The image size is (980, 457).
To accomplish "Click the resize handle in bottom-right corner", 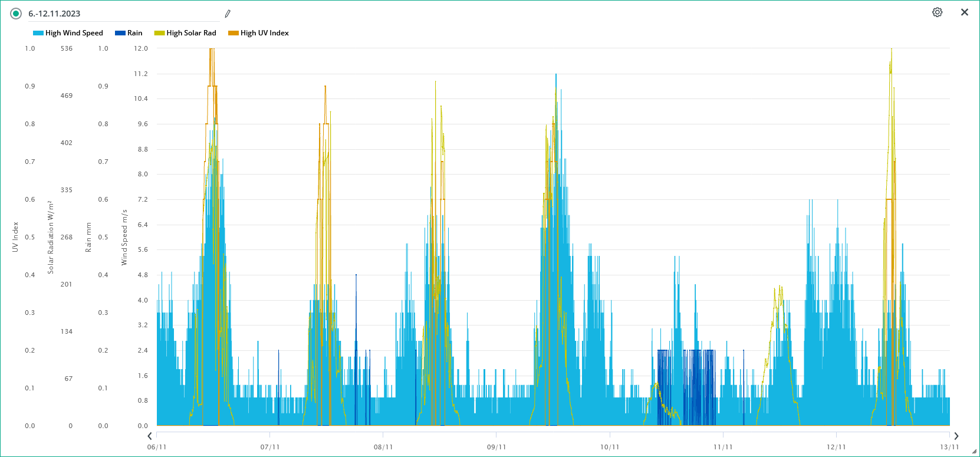I will pos(974,452).
